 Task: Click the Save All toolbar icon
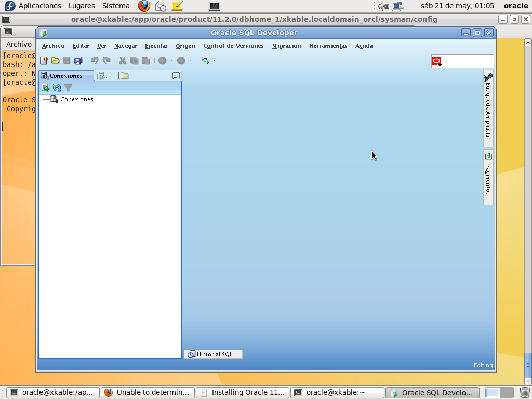[78, 60]
